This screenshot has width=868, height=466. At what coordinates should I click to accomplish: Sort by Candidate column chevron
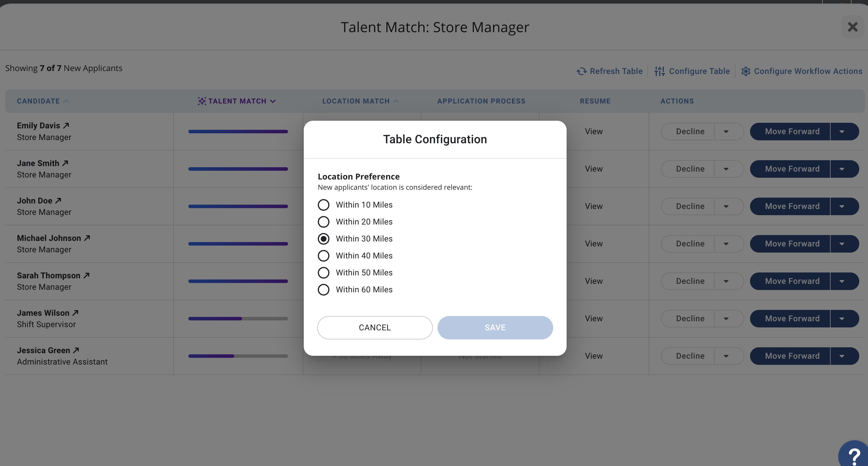click(x=66, y=101)
